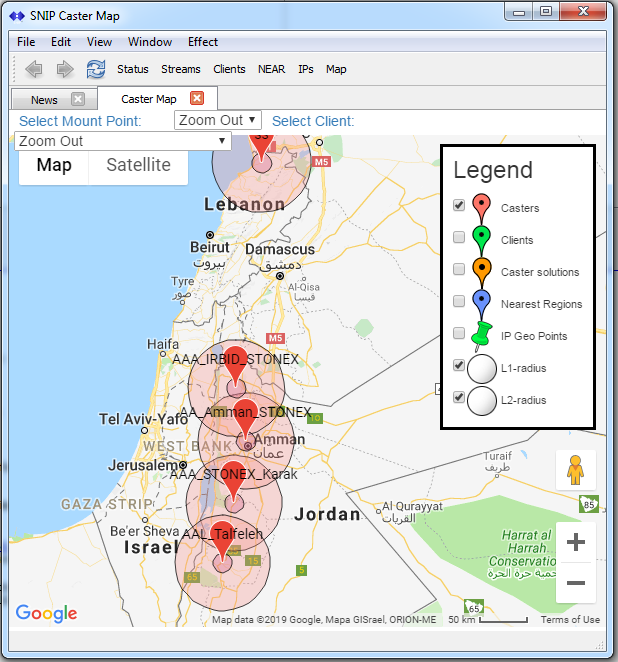Click IPs in the toolbar
Viewport: 618px width, 662px height.
(x=306, y=69)
